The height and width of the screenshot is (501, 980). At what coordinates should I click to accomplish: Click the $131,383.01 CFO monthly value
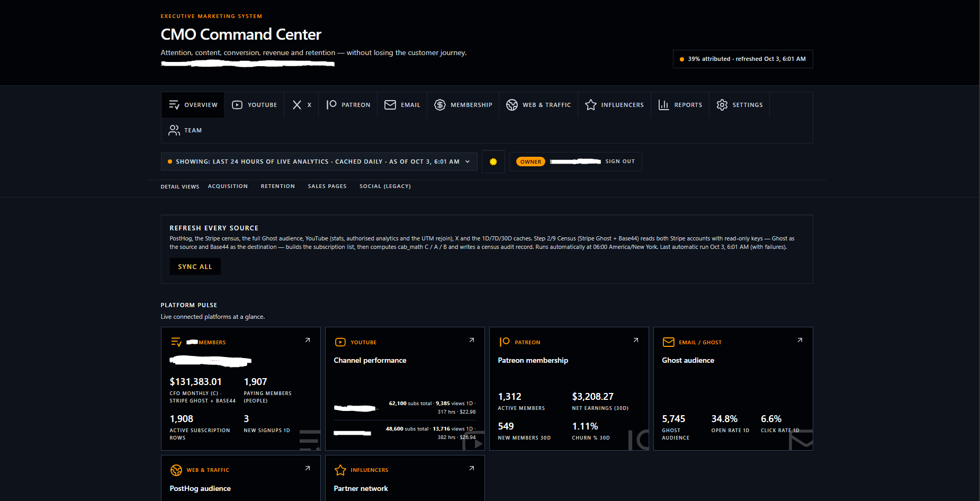[196, 382]
